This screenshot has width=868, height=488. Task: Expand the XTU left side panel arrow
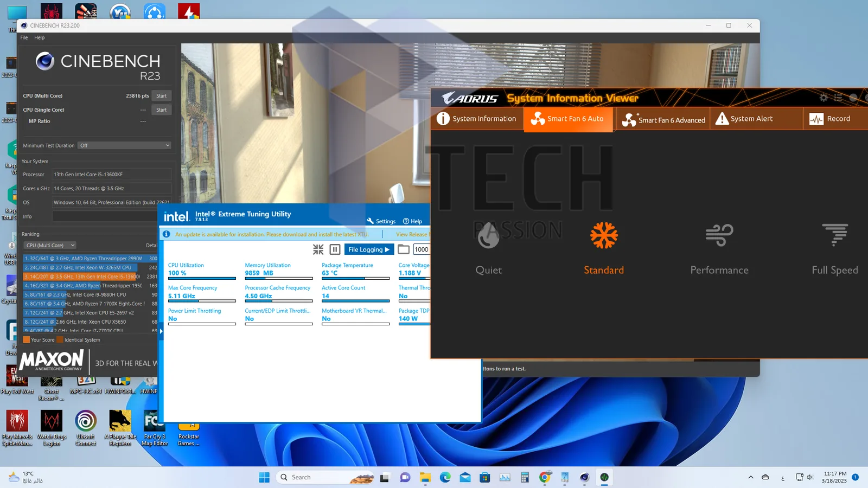coord(161,331)
